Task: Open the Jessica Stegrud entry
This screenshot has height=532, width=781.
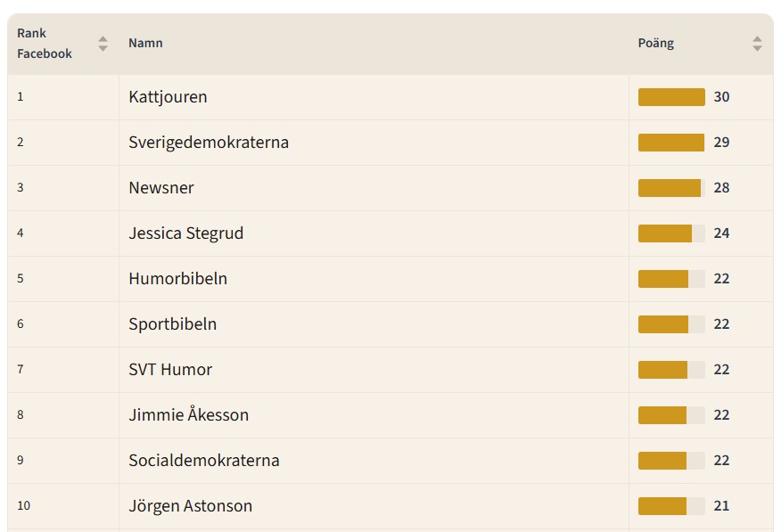Action: (185, 233)
